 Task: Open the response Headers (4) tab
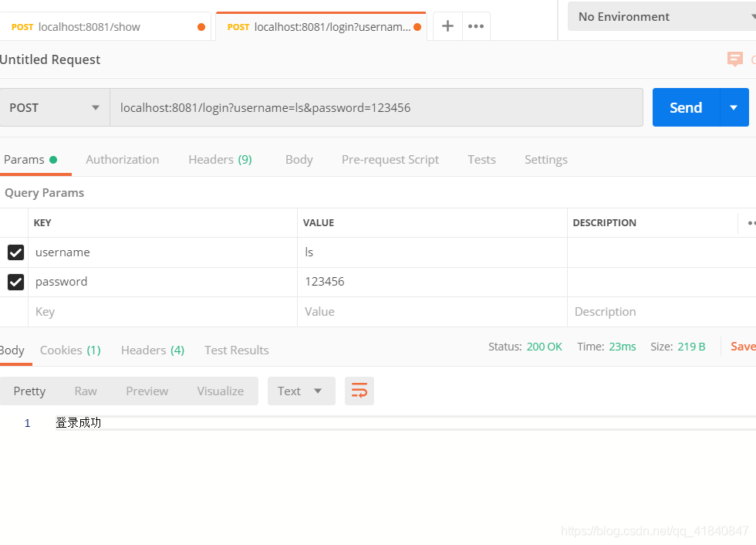(153, 350)
